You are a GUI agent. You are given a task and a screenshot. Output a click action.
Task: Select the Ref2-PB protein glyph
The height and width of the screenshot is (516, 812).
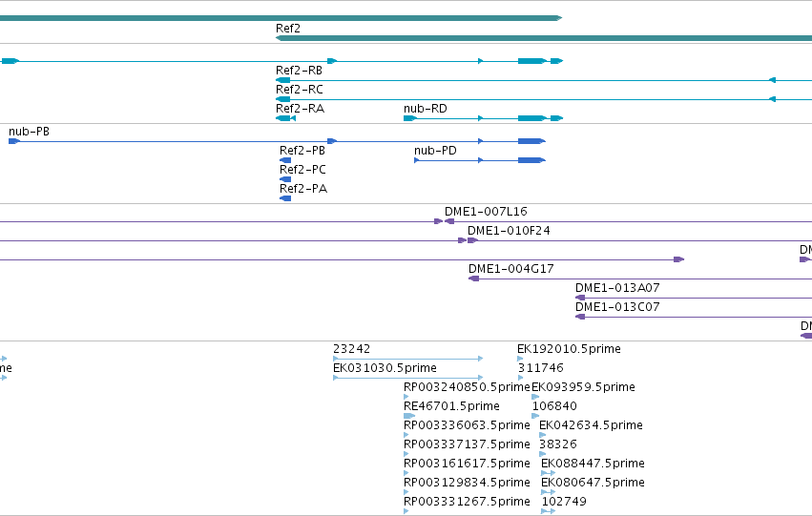[285, 160]
